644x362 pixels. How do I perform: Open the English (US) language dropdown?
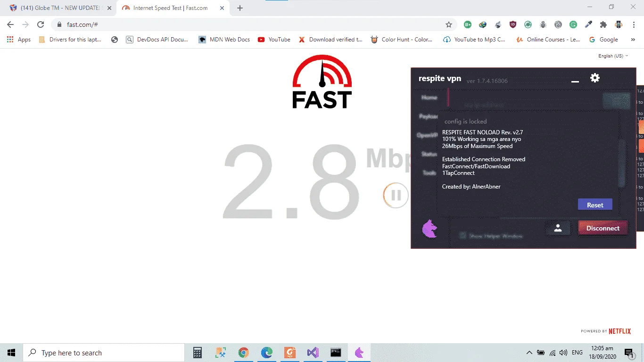pos(613,56)
